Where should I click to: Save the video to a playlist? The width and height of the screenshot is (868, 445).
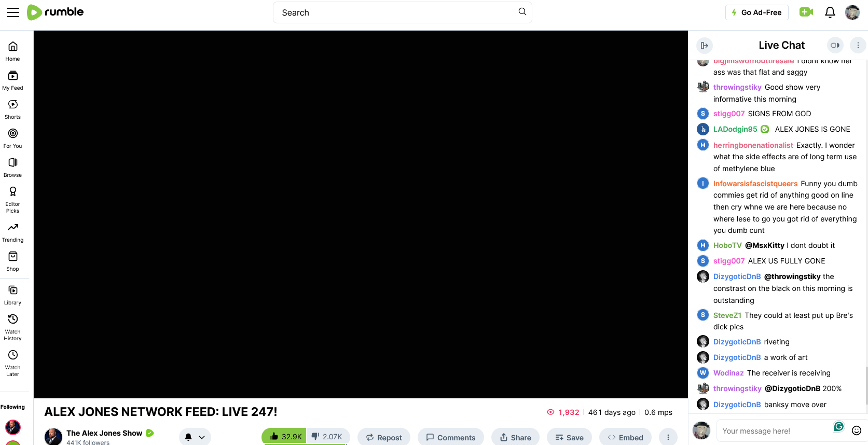click(x=569, y=437)
